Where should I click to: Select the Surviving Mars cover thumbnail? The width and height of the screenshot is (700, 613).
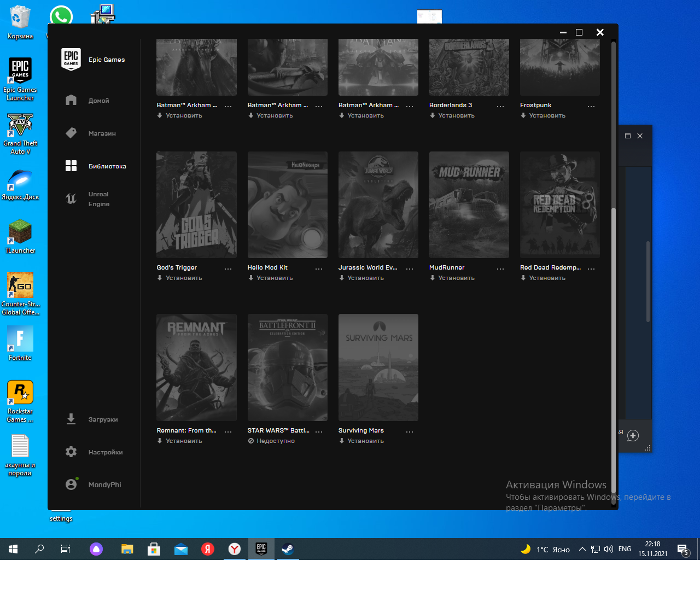(x=378, y=367)
